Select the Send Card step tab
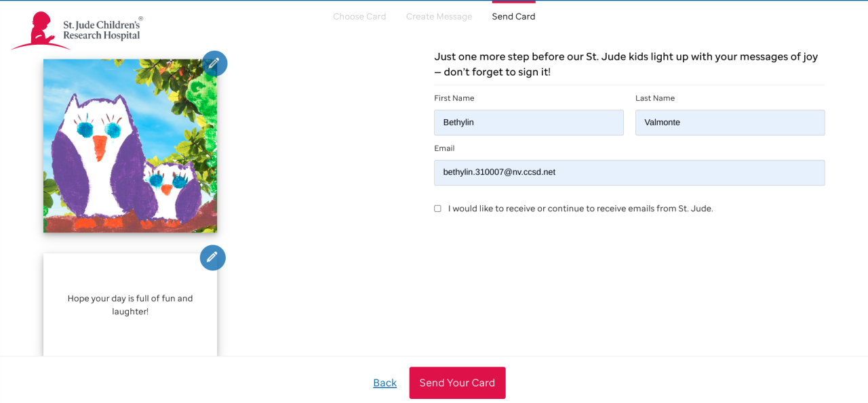The width and height of the screenshot is (868, 403). click(x=513, y=17)
